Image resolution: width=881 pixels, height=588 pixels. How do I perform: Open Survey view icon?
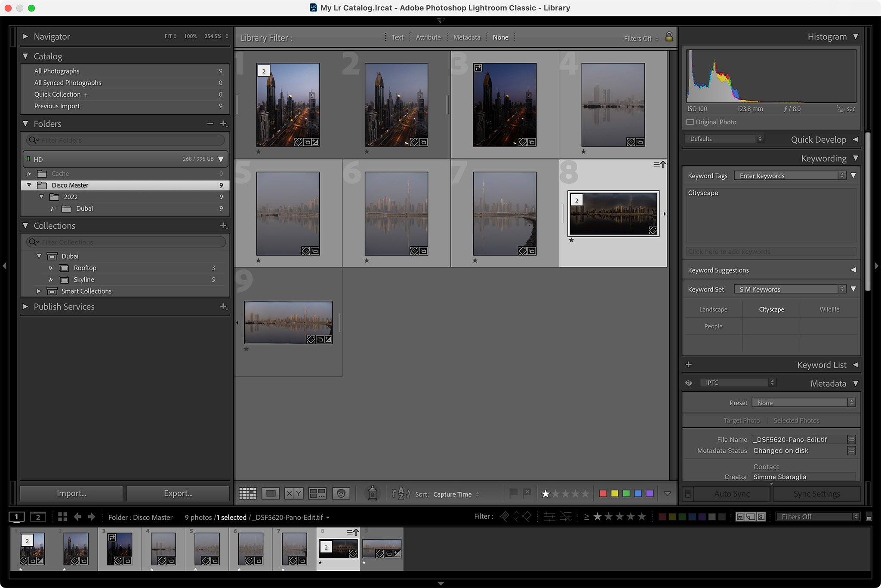[x=317, y=493]
